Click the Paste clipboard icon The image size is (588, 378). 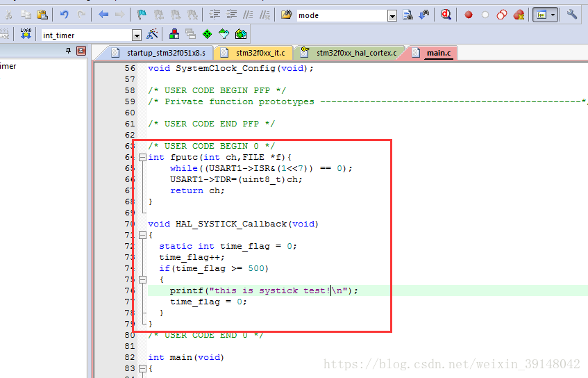pos(42,15)
